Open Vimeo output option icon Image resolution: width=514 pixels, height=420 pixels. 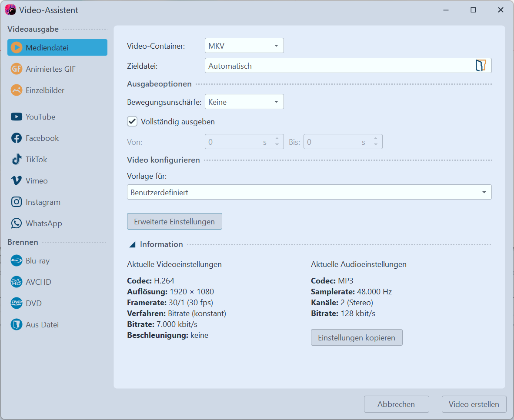pos(17,180)
